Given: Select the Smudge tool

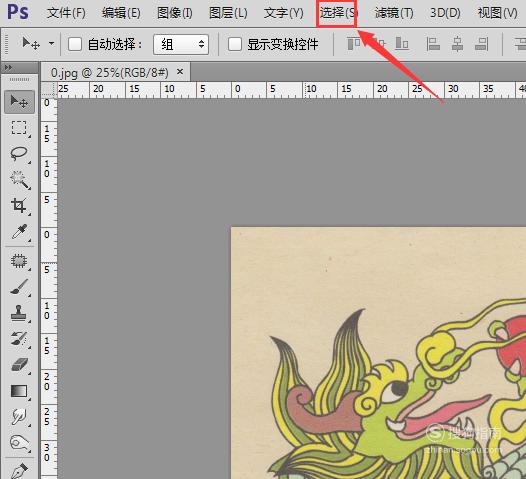Looking at the screenshot, I should coord(19,417).
